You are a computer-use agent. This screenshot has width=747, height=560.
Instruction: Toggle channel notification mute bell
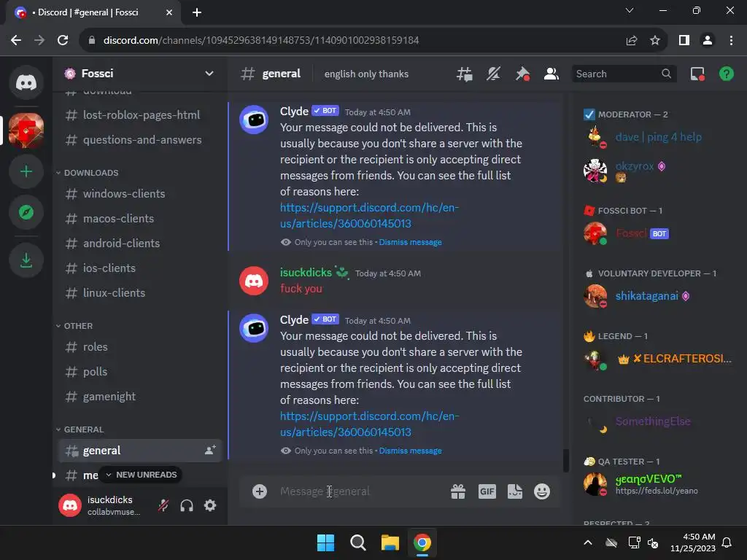point(494,74)
